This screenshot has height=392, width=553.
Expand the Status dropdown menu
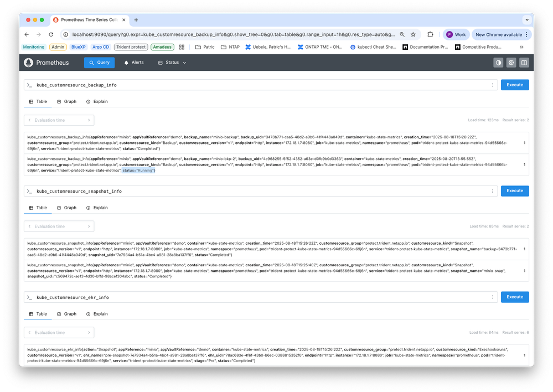tap(172, 63)
